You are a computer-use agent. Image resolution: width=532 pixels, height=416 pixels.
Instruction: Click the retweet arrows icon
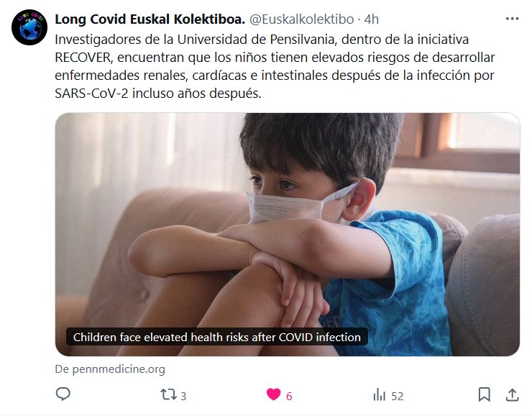click(168, 394)
